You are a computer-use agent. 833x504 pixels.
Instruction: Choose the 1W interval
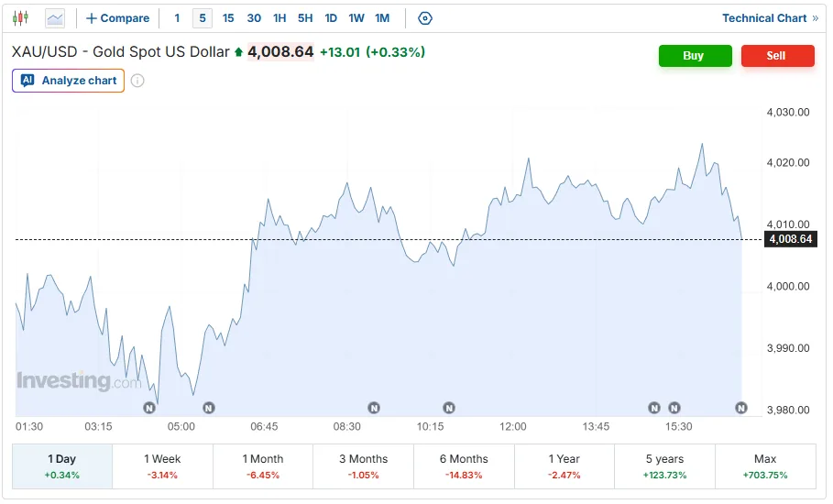click(356, 18)
